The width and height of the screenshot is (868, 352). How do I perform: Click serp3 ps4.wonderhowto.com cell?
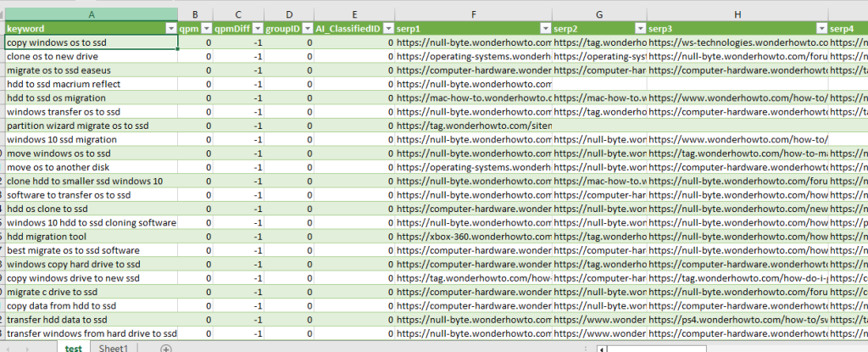point(738,319)
